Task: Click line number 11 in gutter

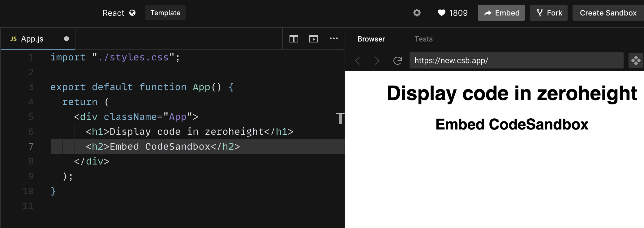Action: tap(28, 206)
